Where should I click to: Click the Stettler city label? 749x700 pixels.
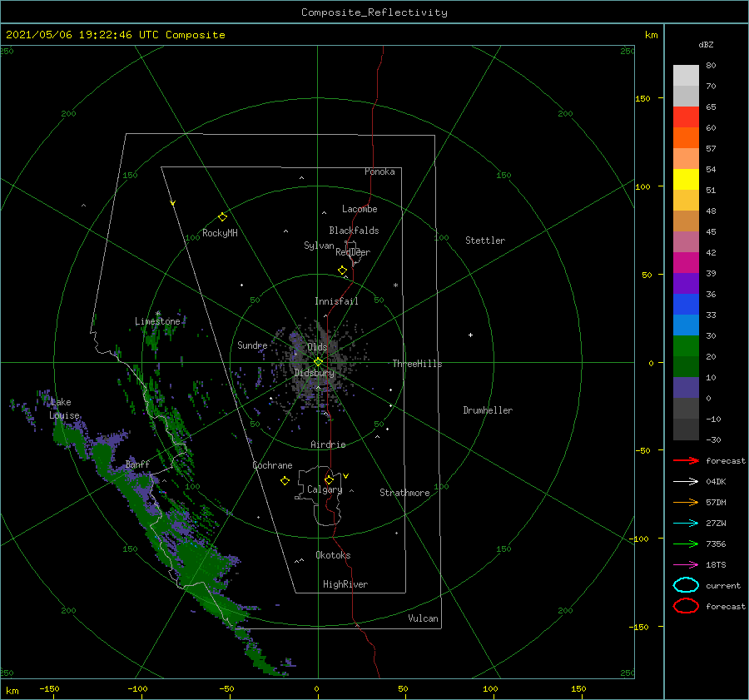[485, 241]
